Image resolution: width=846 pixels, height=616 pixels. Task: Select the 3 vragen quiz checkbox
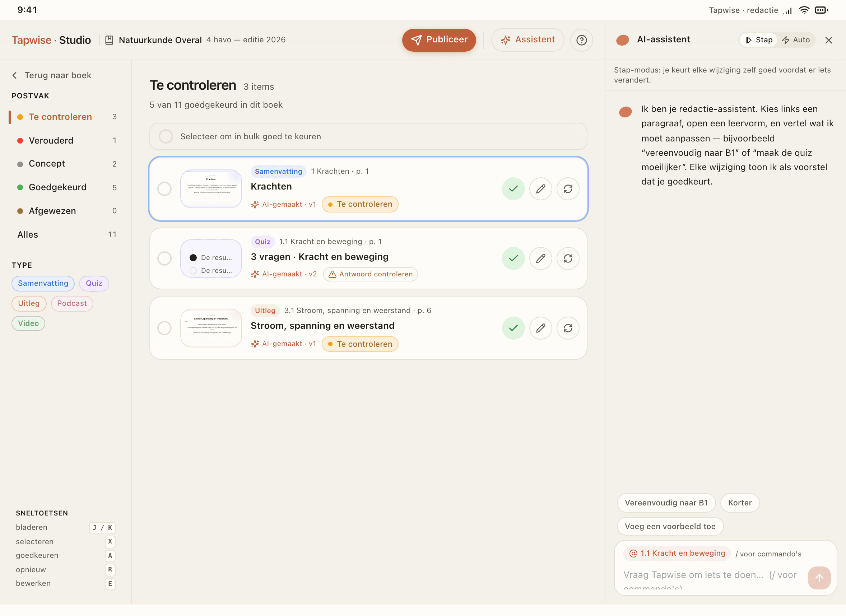pos(164,258)
